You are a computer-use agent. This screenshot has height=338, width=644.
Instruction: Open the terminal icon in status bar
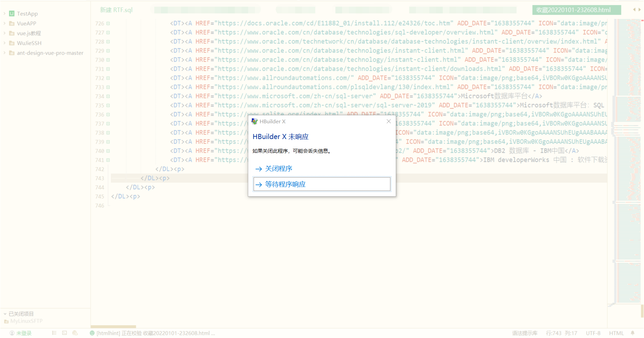(64, 333)
